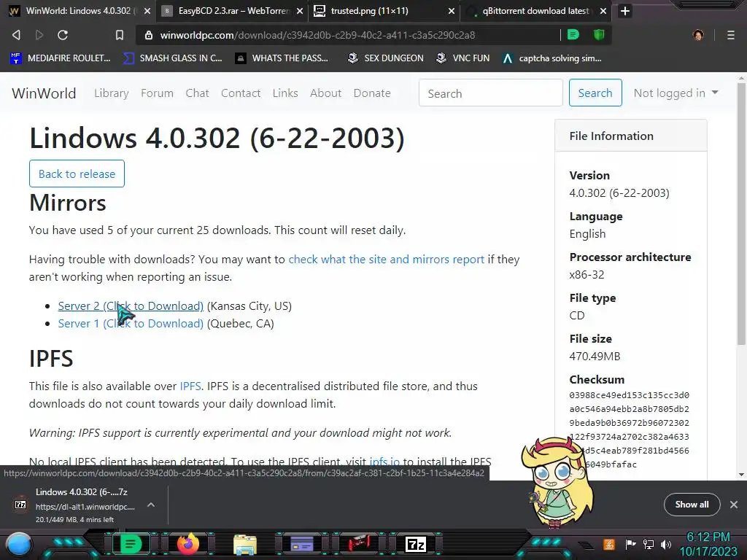
Task: Open the Start orb on the taskbar
Action: coord(19,545)
